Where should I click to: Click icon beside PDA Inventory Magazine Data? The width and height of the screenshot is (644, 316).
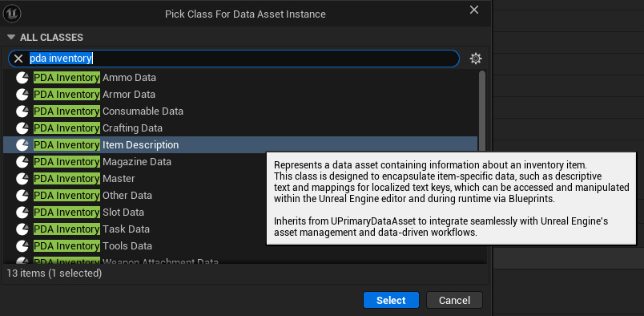pyautogui.click(x=22, y=162)
